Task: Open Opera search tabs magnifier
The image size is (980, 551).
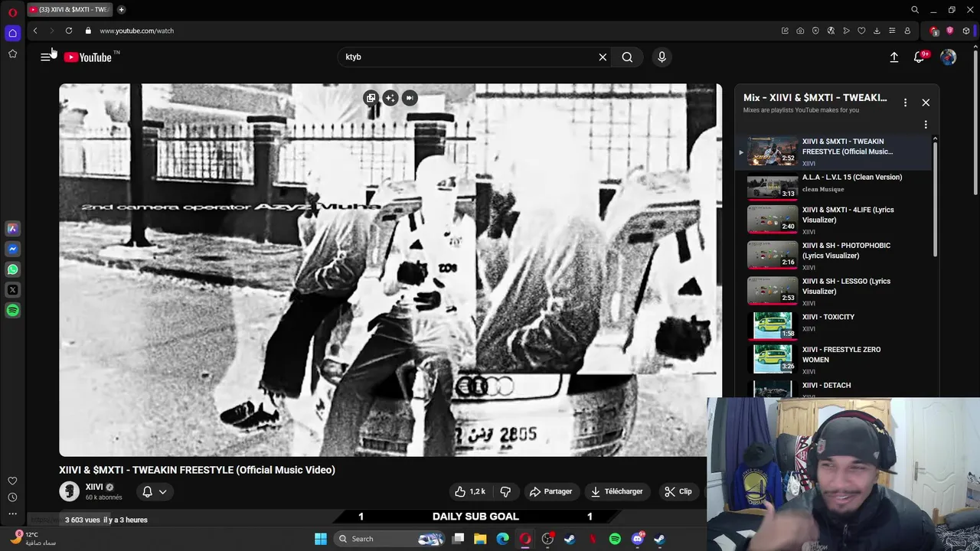Action: click(x=915, y=10)
